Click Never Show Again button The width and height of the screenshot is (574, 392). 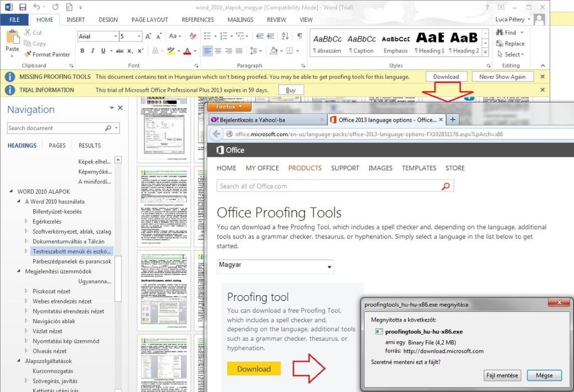502,77
